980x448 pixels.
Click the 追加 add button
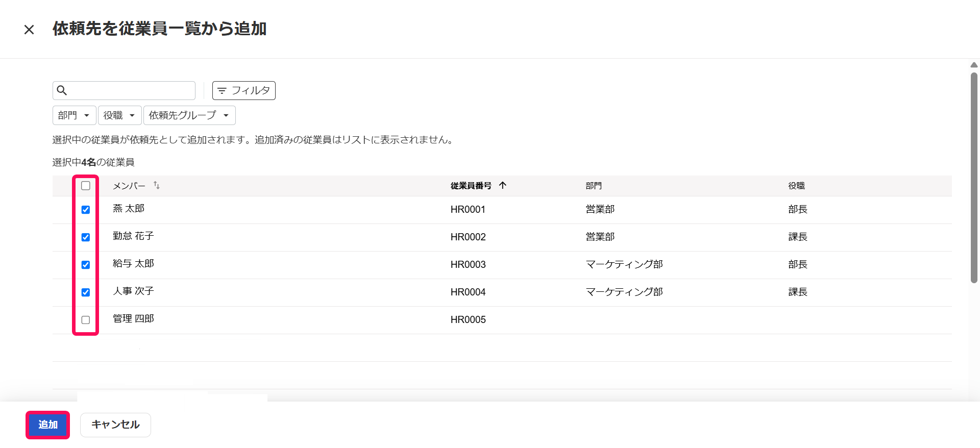[x=48, y=425]
